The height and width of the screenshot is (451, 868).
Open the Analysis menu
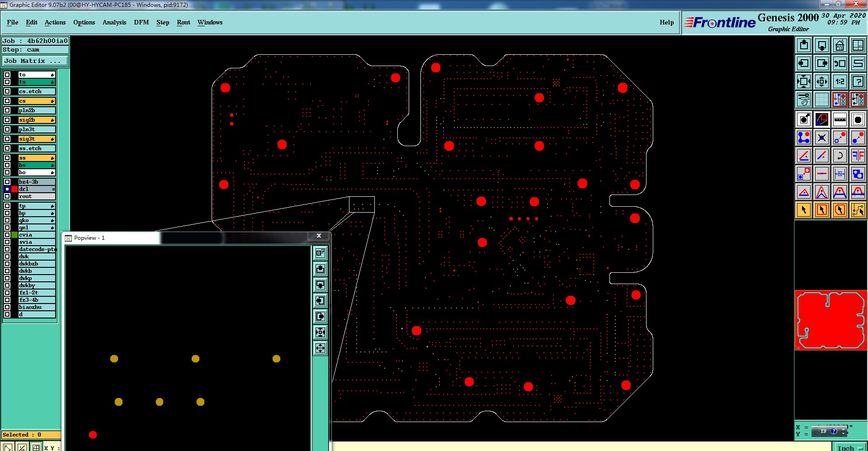(x=114, y=22)
